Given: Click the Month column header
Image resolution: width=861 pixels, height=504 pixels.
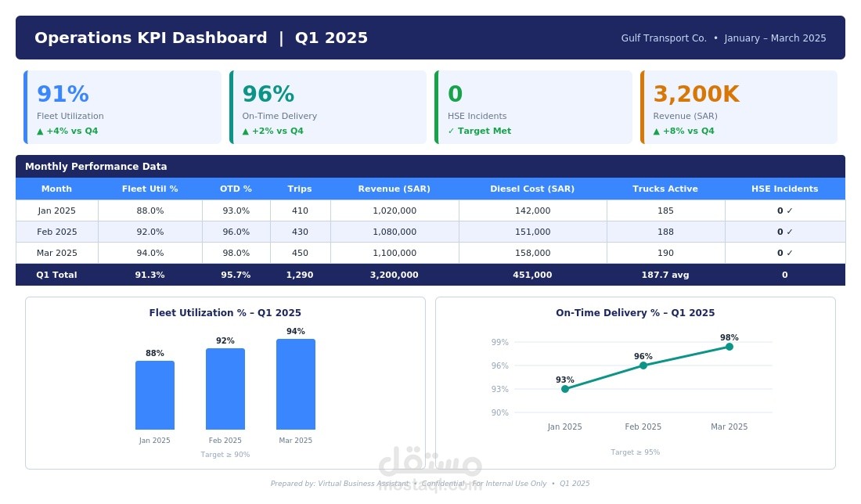Looking at the screenshot, I should click(56, 189).
